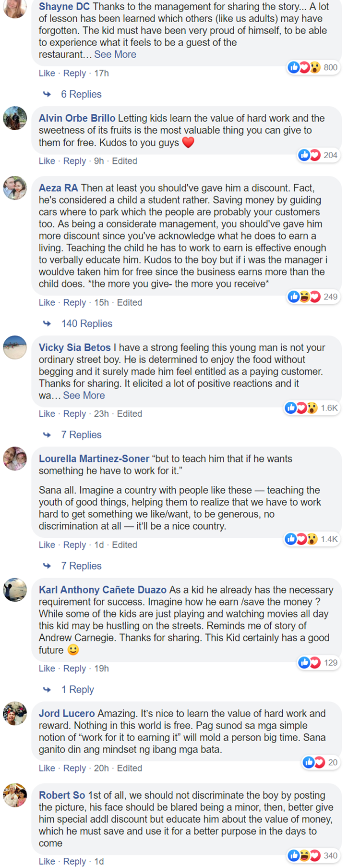
Task: Show 7 Replies under Vicky Sia Betos
Action: pos(81,434)
